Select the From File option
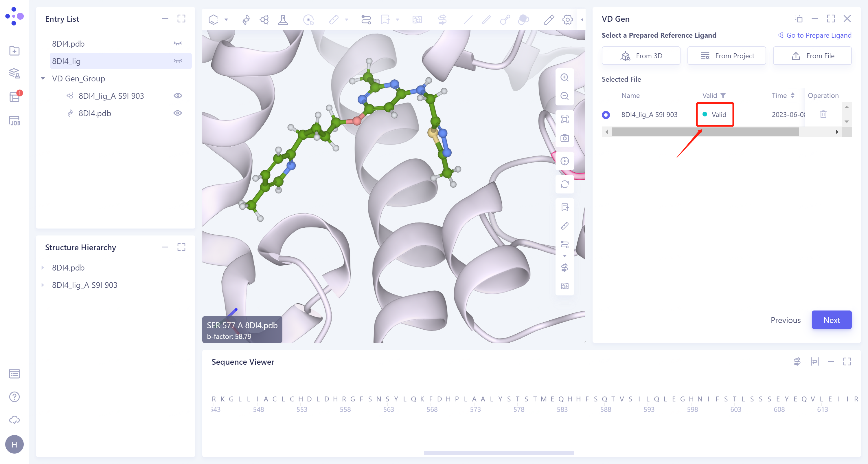This screenshot has width=868, height=464. (812, 56)
